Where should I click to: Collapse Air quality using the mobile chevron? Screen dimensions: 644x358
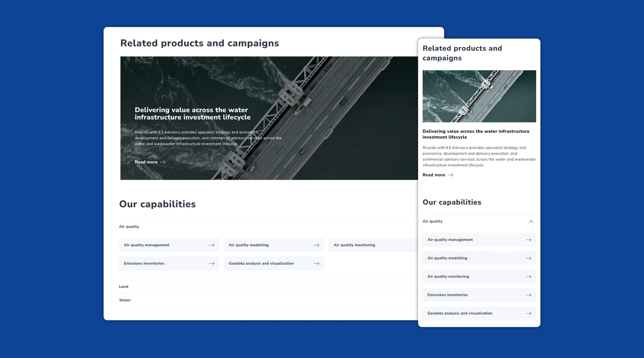(531, 221)
